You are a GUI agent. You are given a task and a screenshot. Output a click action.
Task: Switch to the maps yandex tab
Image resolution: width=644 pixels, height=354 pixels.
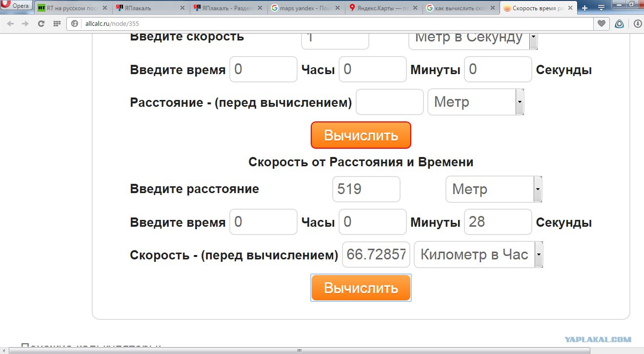pyautogui.click(x=305, y=8)
